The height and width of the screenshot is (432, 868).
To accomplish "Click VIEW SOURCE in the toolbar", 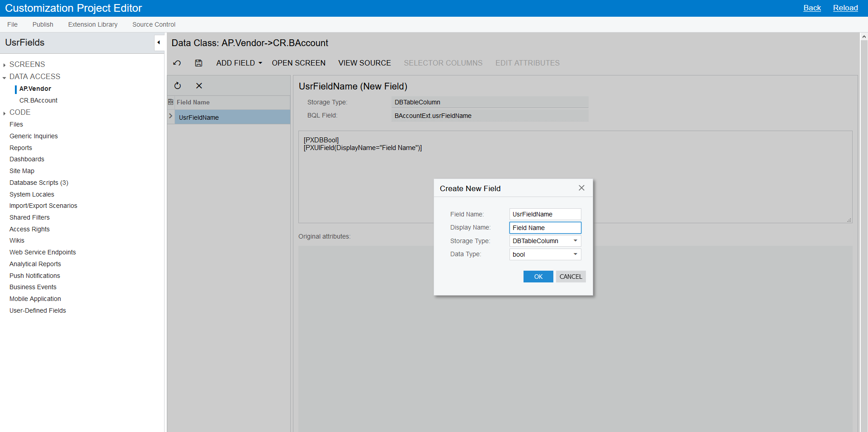I will (x=364, y=63).
